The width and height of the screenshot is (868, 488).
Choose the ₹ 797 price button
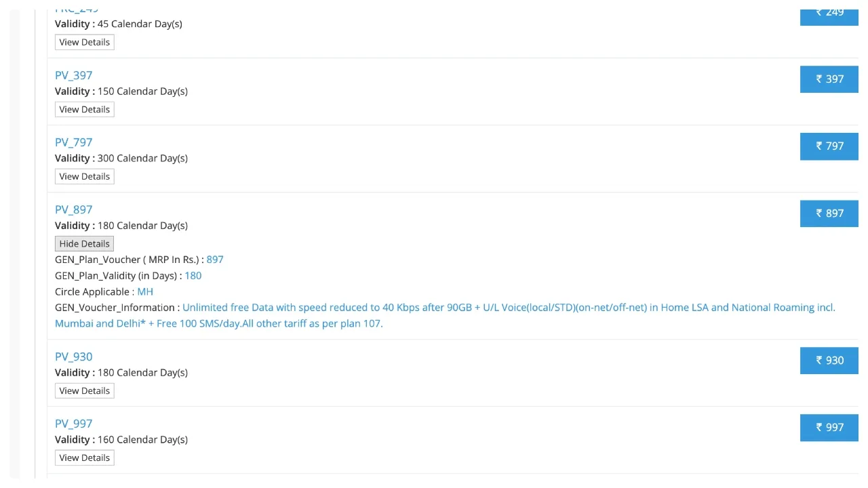pyautogui.click(x=829, y=146)
